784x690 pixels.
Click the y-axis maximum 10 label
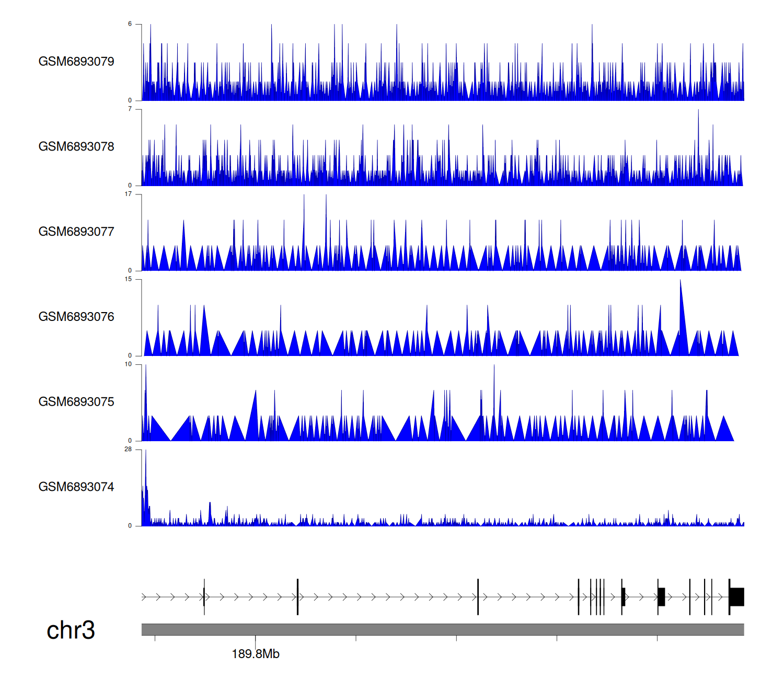coord(128,364)
